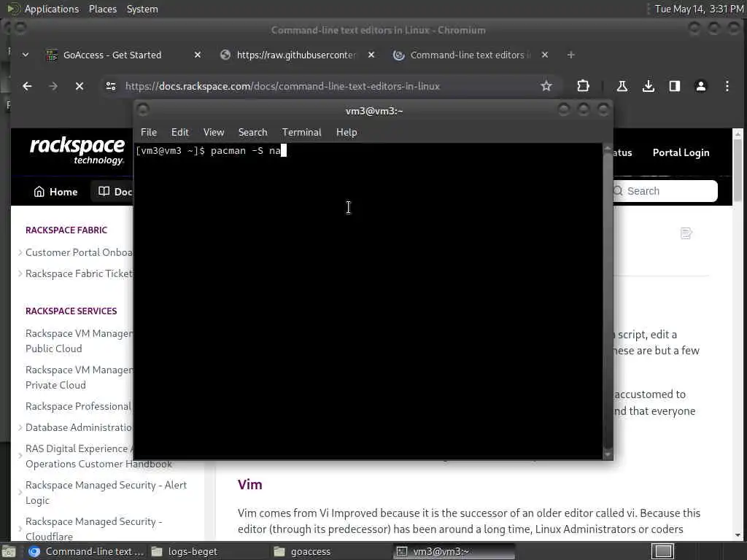
Task: Switch to Chromium window in taskbar
Action: pos(86,551)
